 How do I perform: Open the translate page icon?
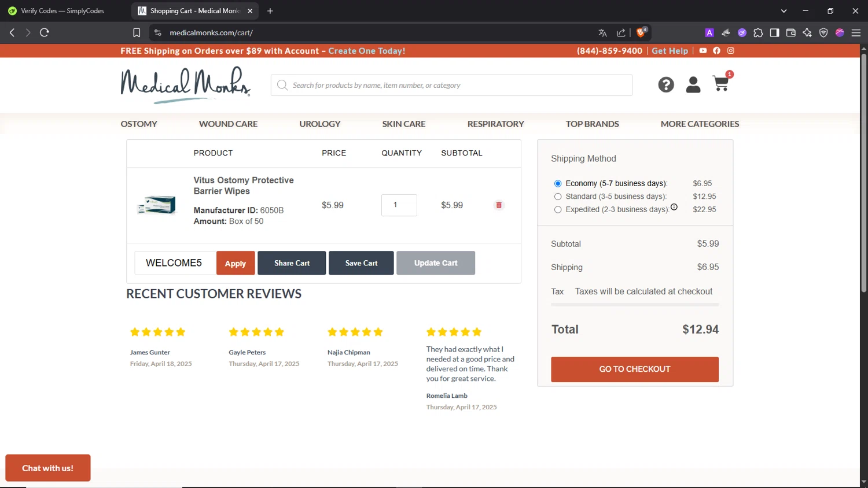(602, 33)
